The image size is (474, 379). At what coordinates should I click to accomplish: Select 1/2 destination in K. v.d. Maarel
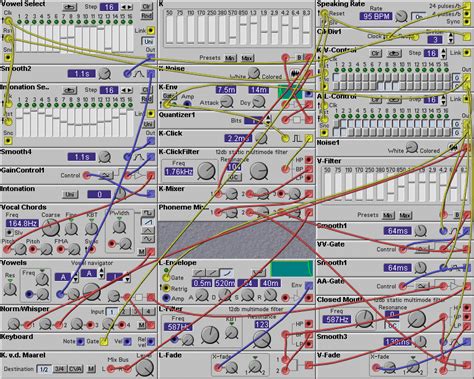click(x=44, y=369)
